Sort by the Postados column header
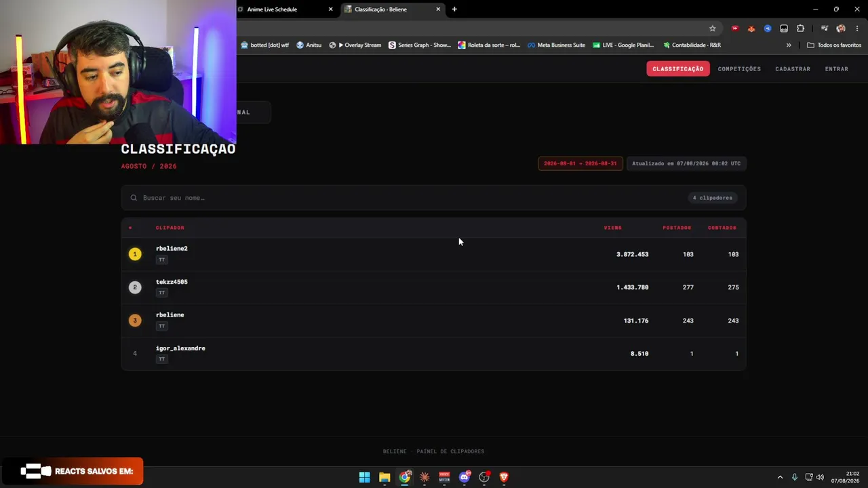This screenshot has width=868, height=488. (677, 228)
